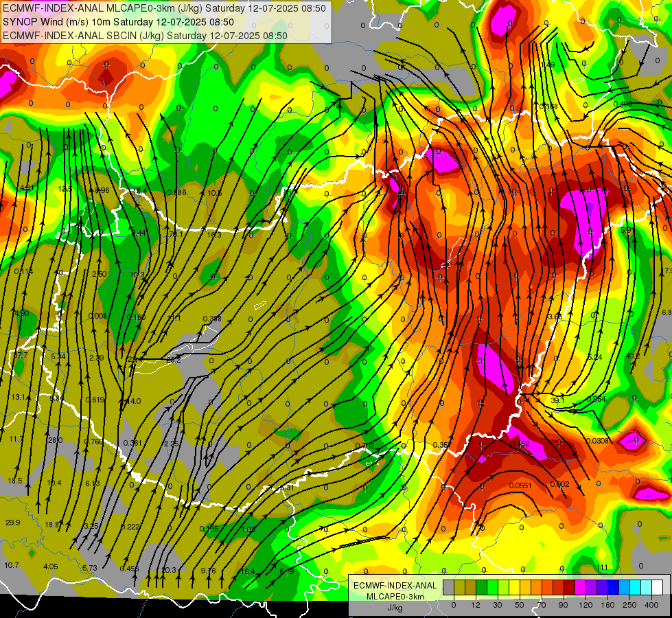
Task: Click the map value 40.2
Action: pos(633,356)
